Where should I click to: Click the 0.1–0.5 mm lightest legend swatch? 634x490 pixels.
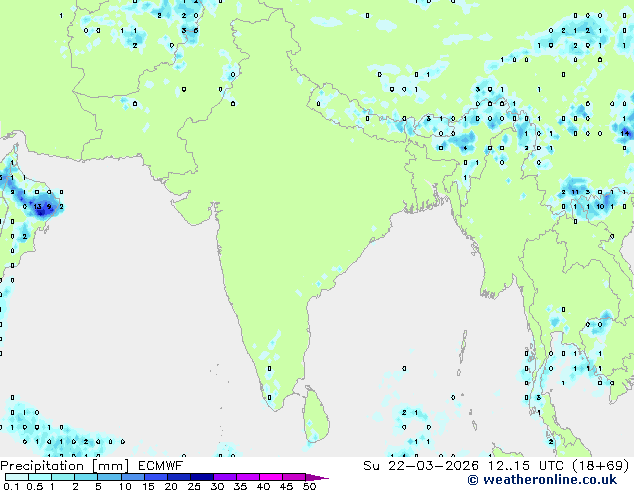[17, 477]
